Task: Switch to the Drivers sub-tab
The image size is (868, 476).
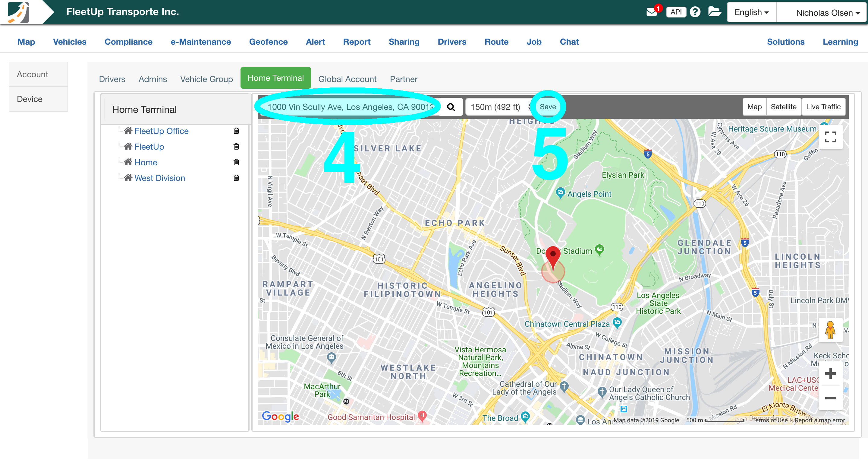Action: [x=112, y=79]
